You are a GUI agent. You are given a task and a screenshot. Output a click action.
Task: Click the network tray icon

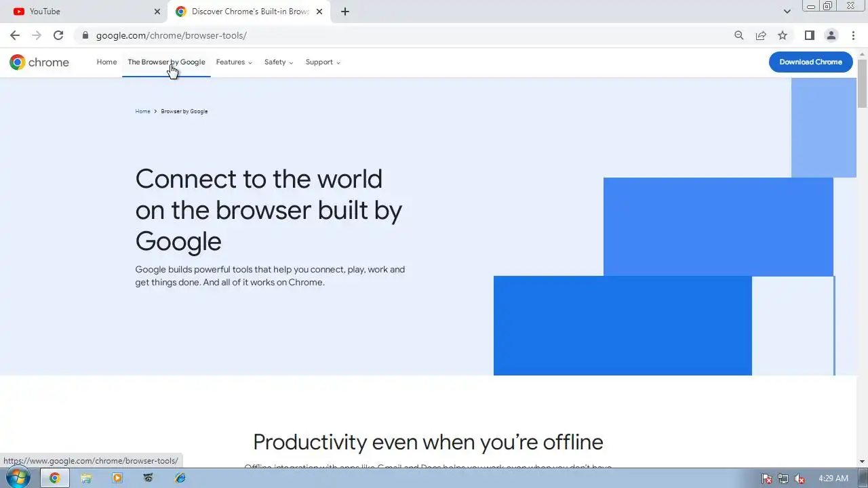tap(783, 479)
